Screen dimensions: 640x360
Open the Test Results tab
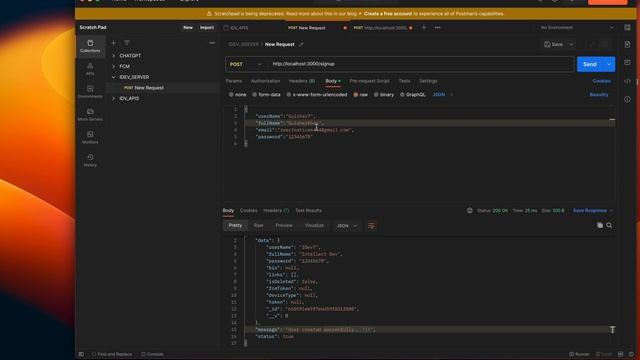click(308, 211)
